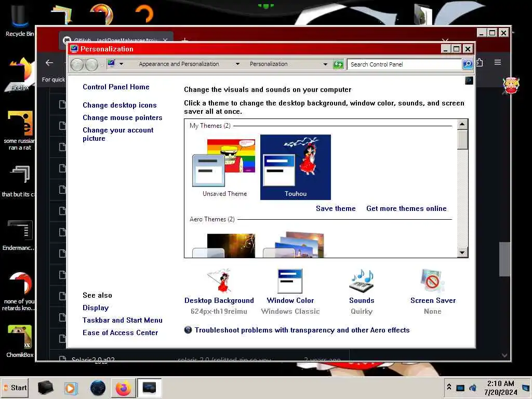Open a new tab in Firefox
Image resolution: width=532 pixels, height=399 pixels.
pos(184,41)
